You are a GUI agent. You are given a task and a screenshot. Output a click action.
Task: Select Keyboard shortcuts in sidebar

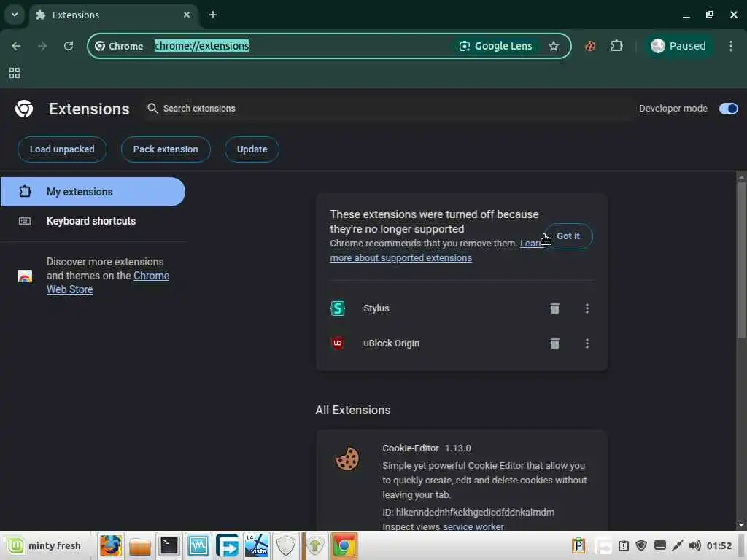[x=93, y=221]
